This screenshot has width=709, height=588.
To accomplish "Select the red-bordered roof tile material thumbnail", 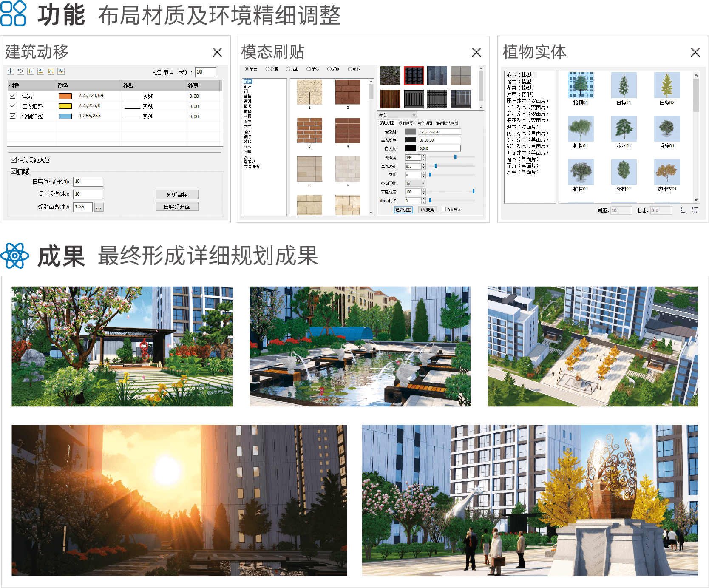I will (414, 76).
